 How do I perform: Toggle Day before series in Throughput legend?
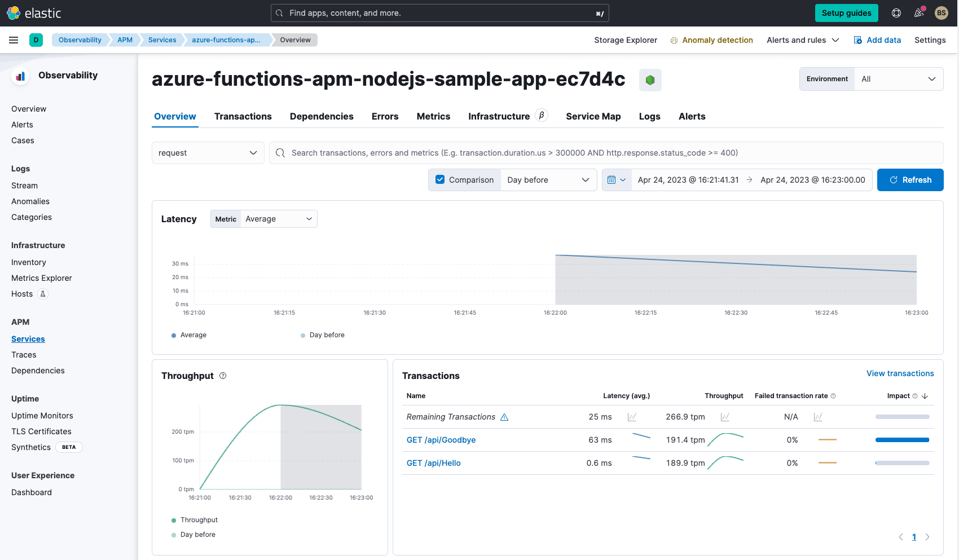197,535
